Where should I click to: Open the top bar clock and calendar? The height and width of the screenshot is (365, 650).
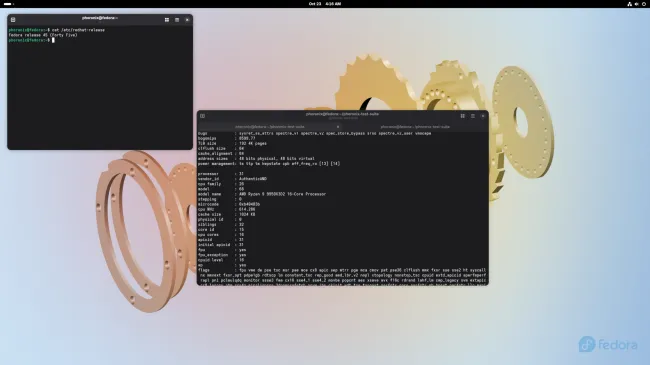tap(325, 4)
